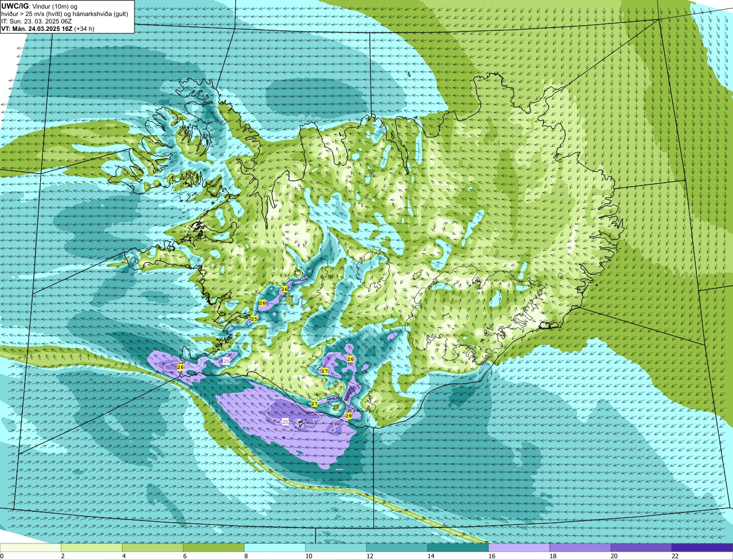
Task: Pick the 2–4 m/s pale yellow-green swatch
Action: [x=92, y=548]
